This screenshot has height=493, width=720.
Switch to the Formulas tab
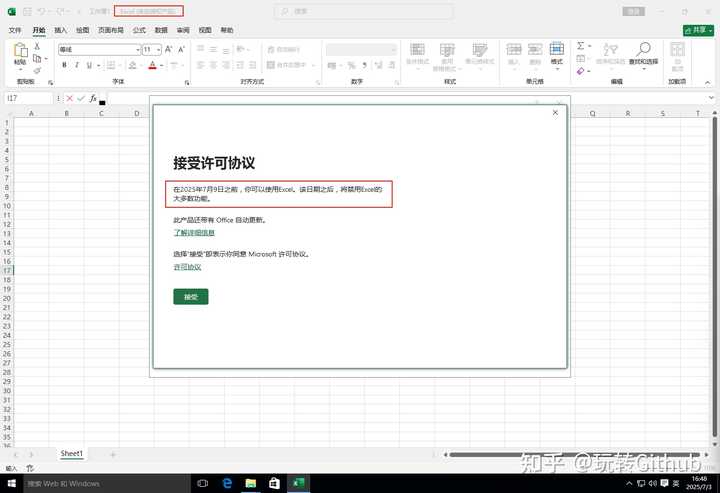coord(139,30)
